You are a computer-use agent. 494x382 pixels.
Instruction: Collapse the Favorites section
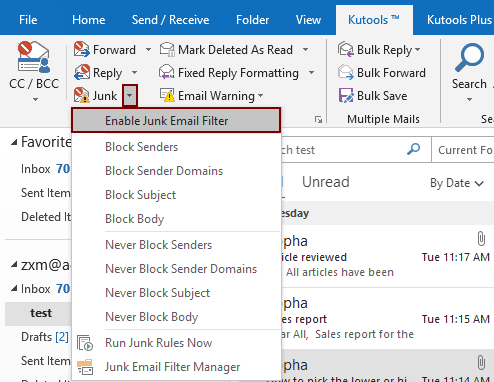[14, 143]
